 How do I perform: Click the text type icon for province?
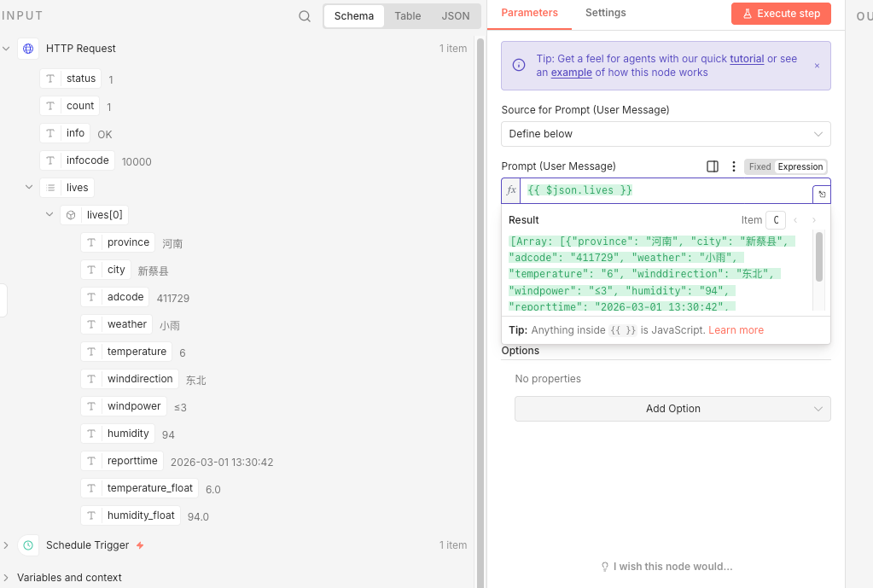point(91,242)
